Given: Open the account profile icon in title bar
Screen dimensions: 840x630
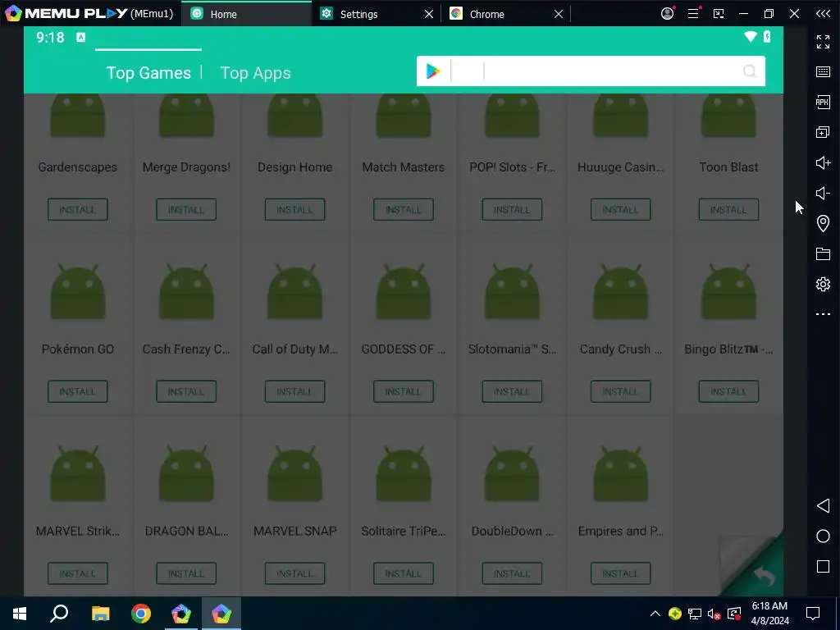Looking at the screenshot, I should (x=667, y=13).
